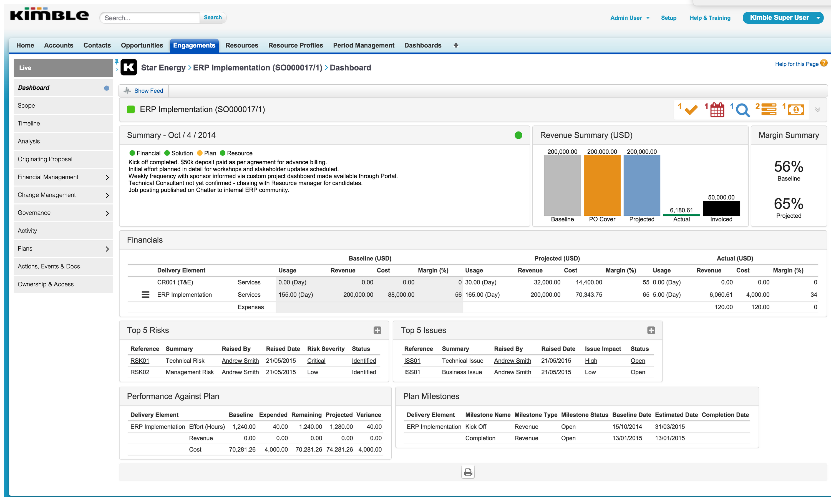
Task: Click the orange checkmark alert icon
Action: click(691, 110)
